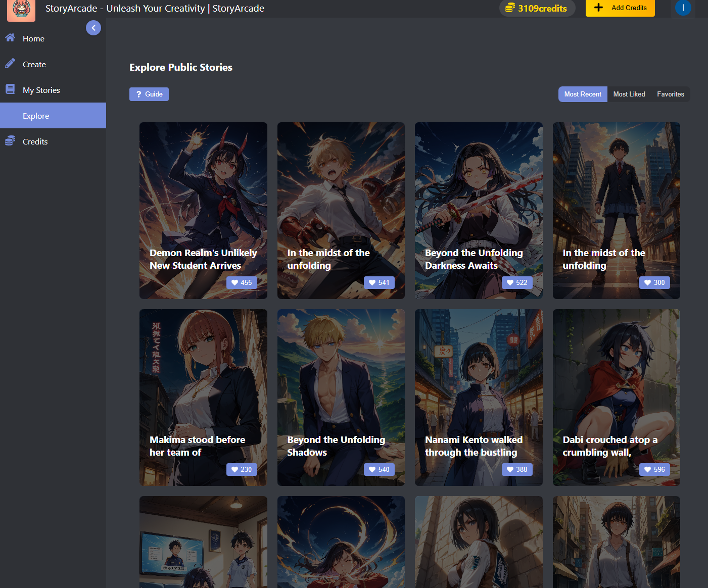Open Beyond the Unfolding Darkness Awaits story

coord(479,210)
